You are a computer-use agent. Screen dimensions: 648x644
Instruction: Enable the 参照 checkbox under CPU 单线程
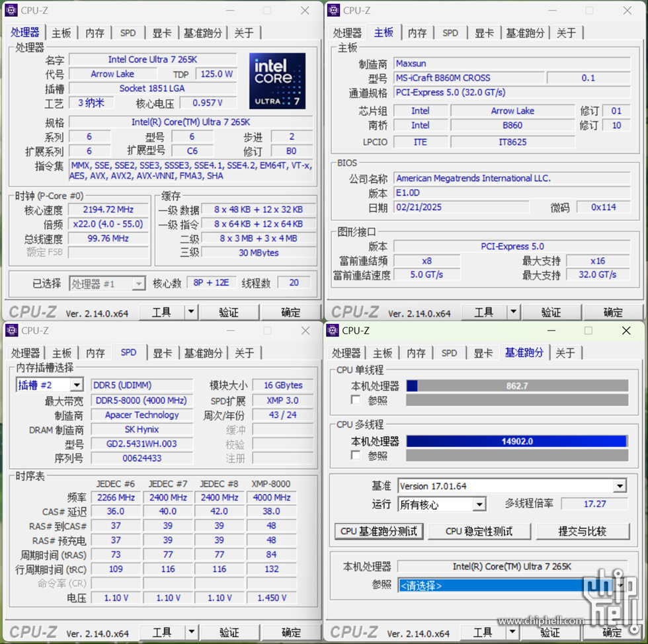click(356, 400)
